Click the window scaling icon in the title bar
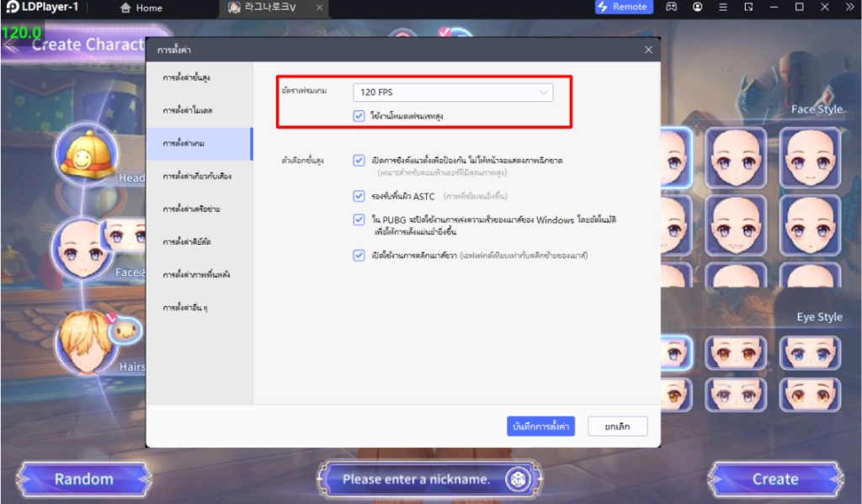The height and width of the screenshot is (504, 862). (748, 7)
